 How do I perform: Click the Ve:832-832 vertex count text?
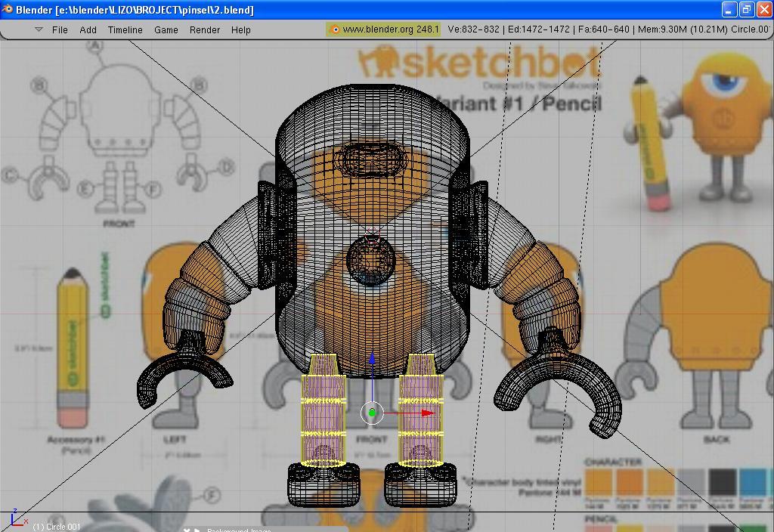[x=473, y=29]
